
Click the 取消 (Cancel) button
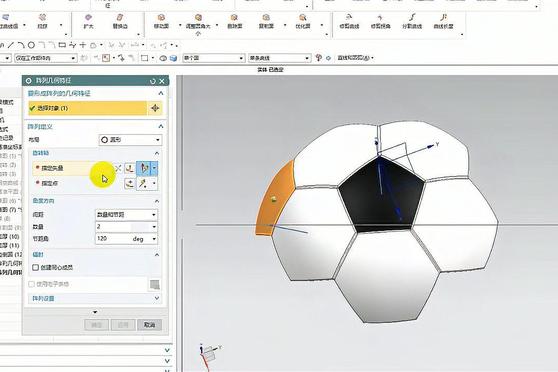pos(149,325)
